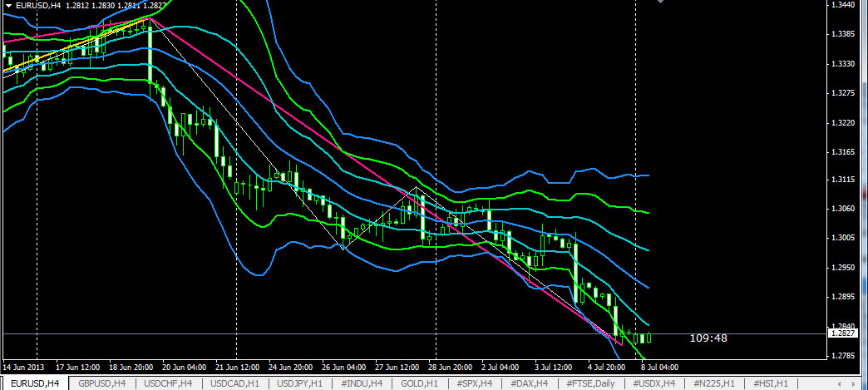Click the 18 Jun 20:00 time label
868x390 pixels.
tap(131, 368)
